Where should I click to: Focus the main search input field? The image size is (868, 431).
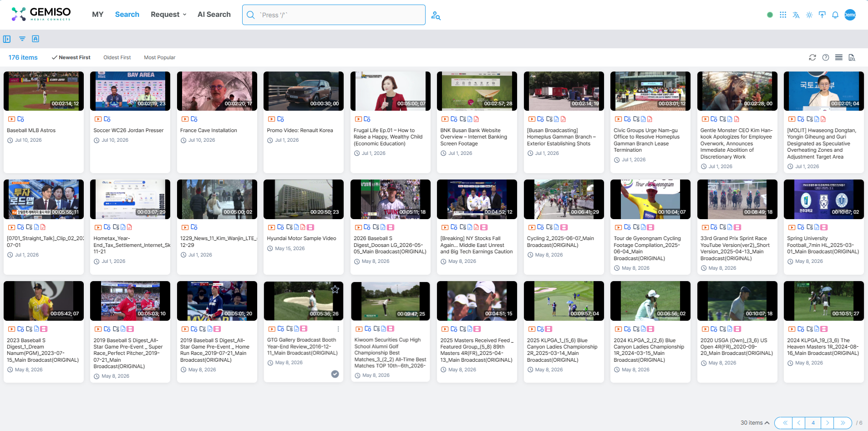pos(334,15)
